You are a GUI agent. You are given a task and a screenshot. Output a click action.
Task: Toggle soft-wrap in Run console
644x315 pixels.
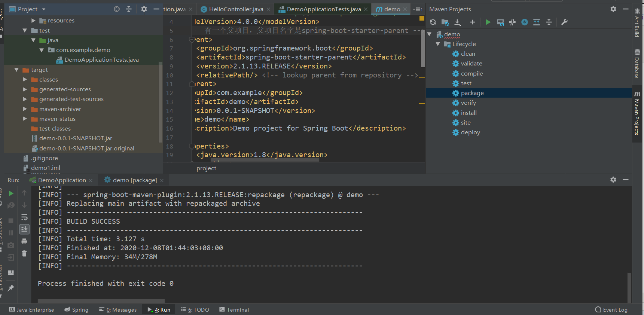pyautogui.click(x=24, y=217)
